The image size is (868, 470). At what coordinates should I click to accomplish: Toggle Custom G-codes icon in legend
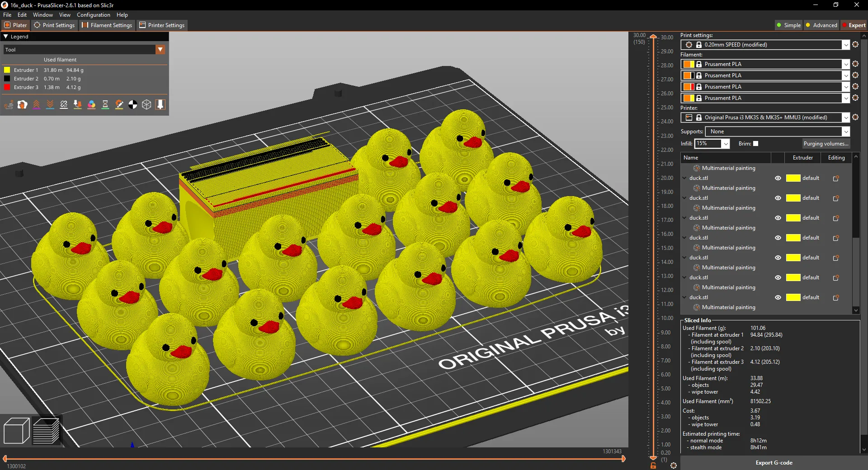[x=119, y=105]
